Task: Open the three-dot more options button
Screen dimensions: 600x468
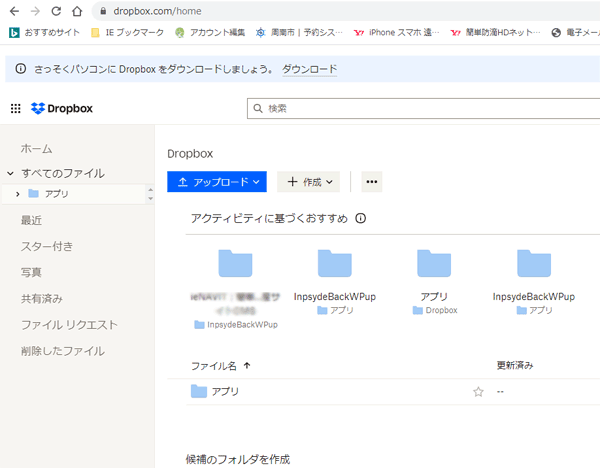Action: point(372,182)
